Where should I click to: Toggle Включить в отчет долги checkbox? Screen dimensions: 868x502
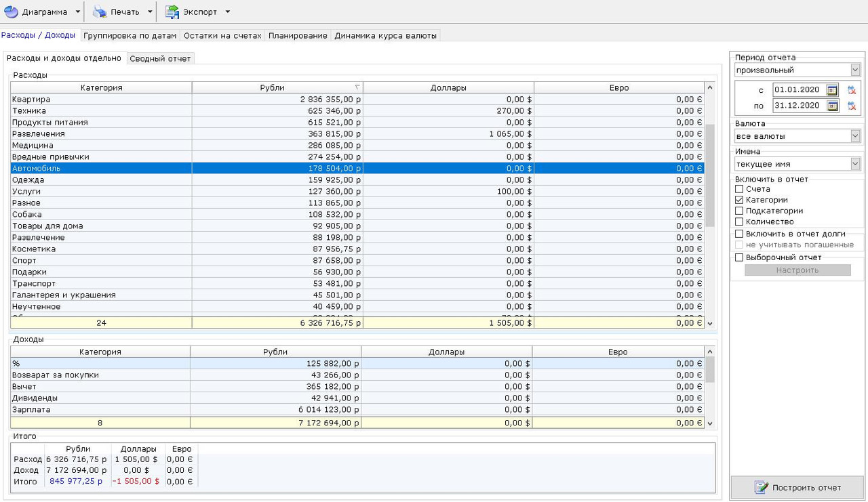coord(739,234)
